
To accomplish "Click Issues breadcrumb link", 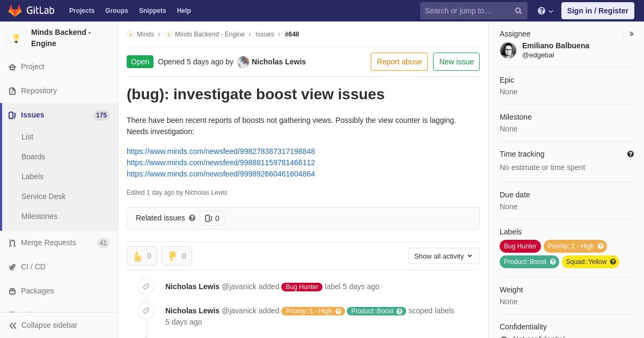I will coord(265,34).
